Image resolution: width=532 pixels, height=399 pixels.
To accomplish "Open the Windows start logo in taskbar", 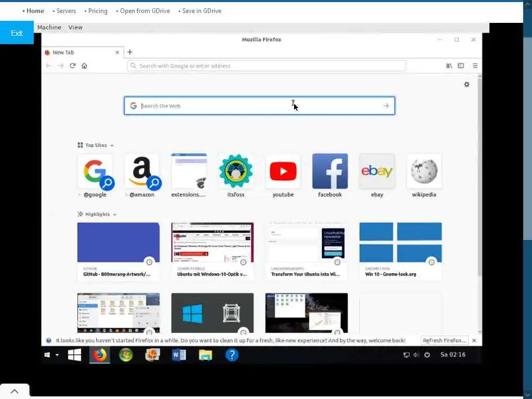I will click(x=74, y=355).
